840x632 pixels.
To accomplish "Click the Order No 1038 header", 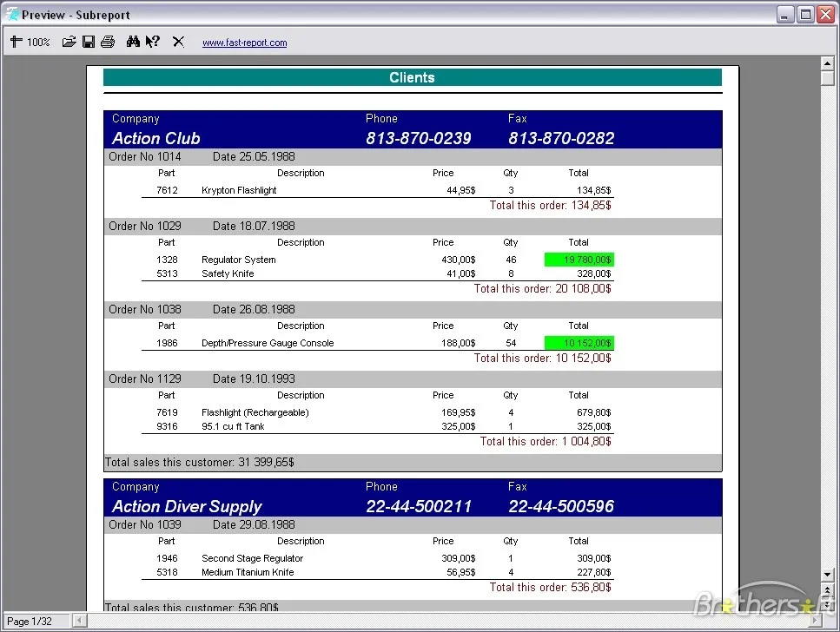I will [145, 310].
